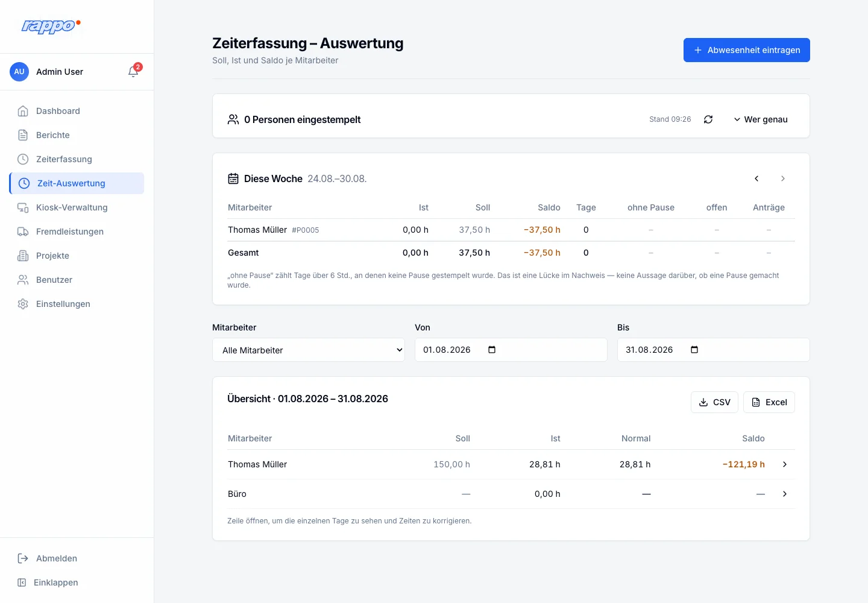The width and height of the screenshot is (868, 603).
Task: Open Kiosk-Verwaltung page
Action: (x=77, y=207)
